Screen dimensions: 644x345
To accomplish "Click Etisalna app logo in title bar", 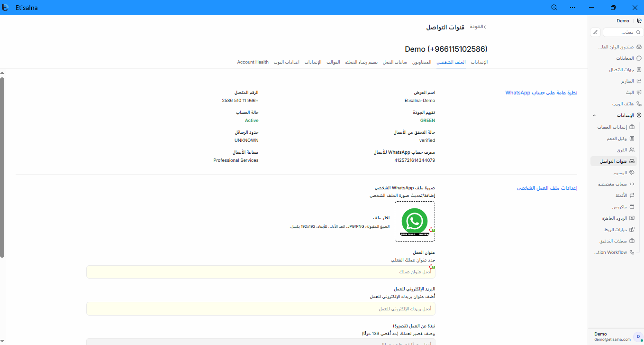I will coord(5,8).
